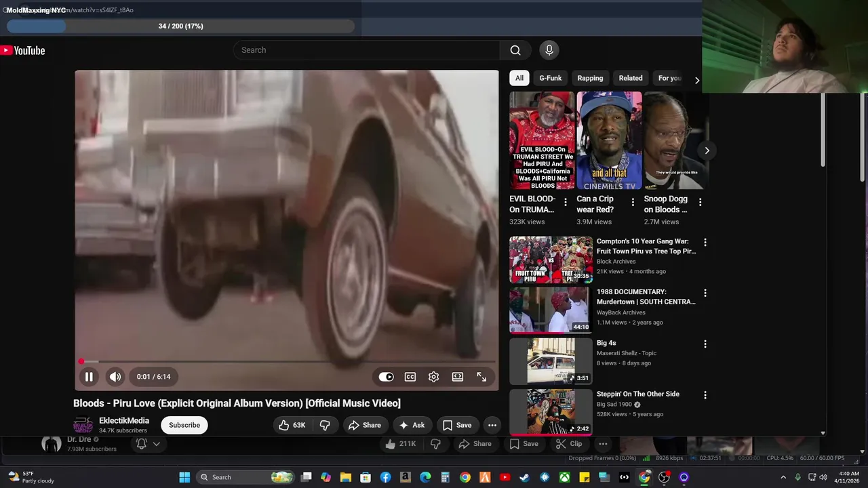Click the video progress bar
This screenshot has width=868, height=488.
[287, 361]
